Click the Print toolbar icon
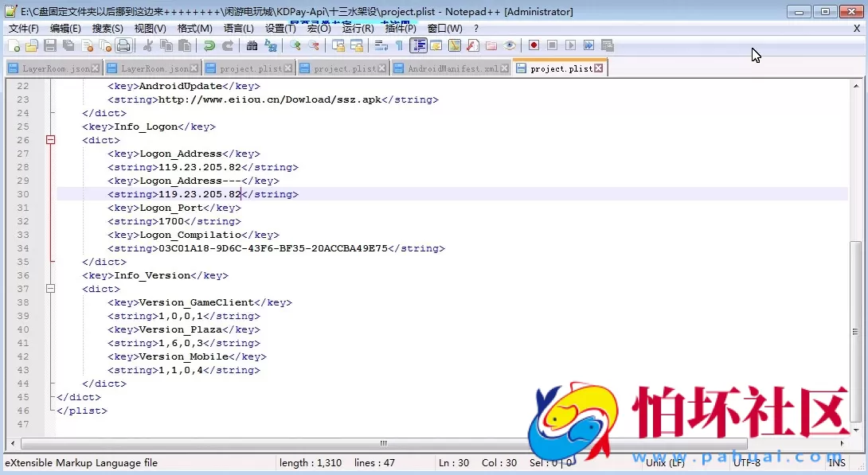 (123, 46)
